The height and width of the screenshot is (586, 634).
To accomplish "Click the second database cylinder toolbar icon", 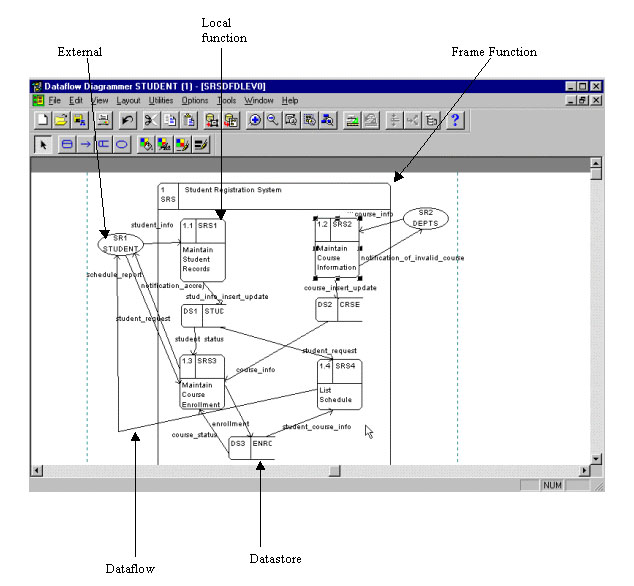I will tap(231, 120).
